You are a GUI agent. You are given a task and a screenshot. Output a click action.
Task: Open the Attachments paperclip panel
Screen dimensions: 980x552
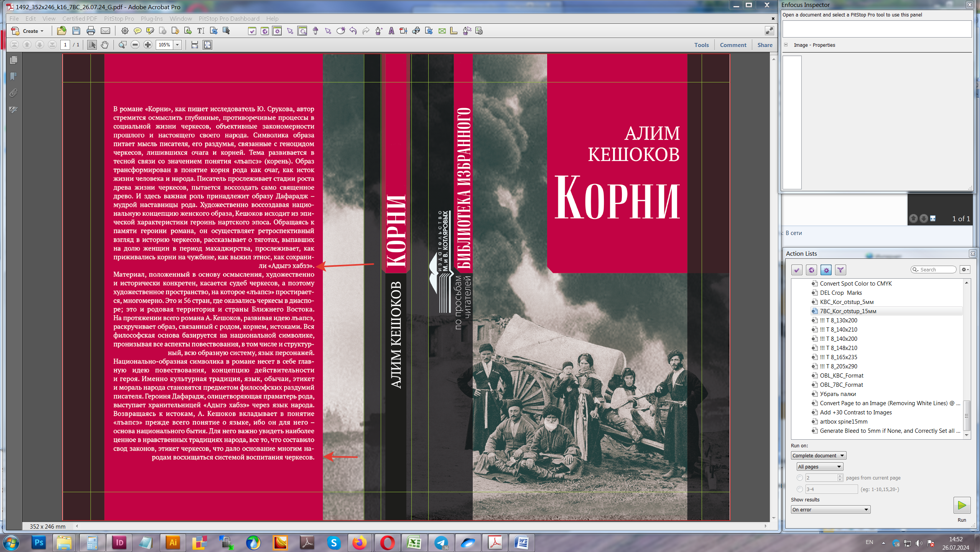[x=13, y=93]
